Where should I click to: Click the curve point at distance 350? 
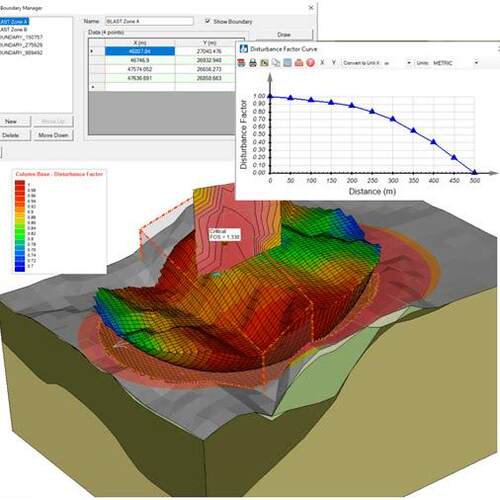click(413, 130)
